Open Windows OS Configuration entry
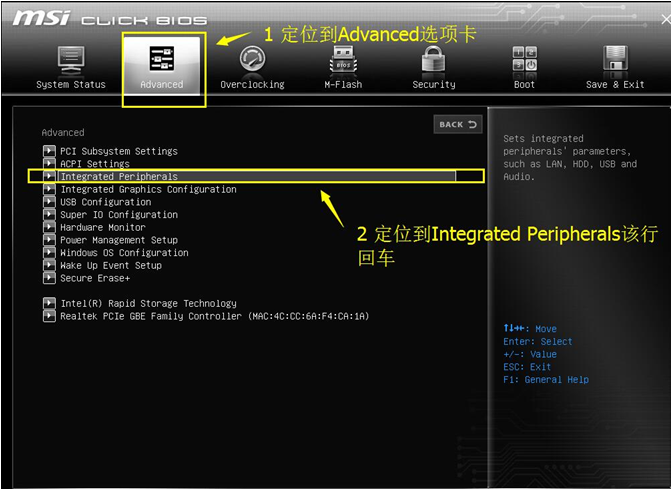This screenshot has width=672, height=490. pos(124,253)
